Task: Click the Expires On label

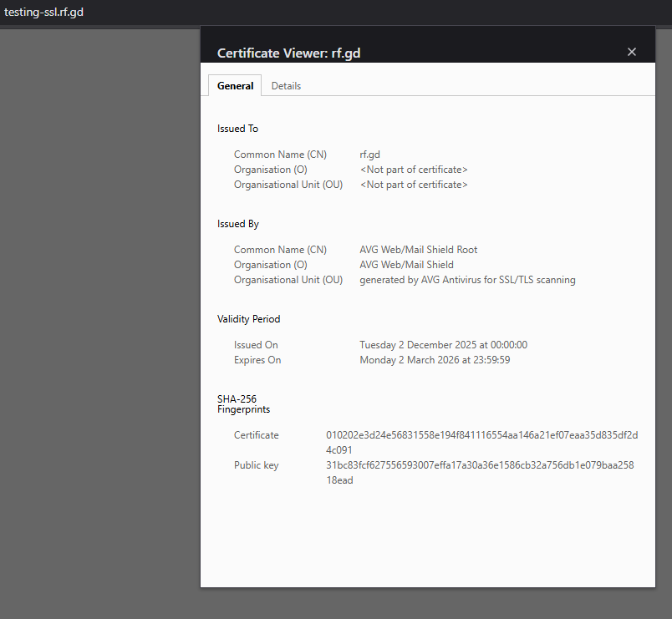Action: [257, 360]
